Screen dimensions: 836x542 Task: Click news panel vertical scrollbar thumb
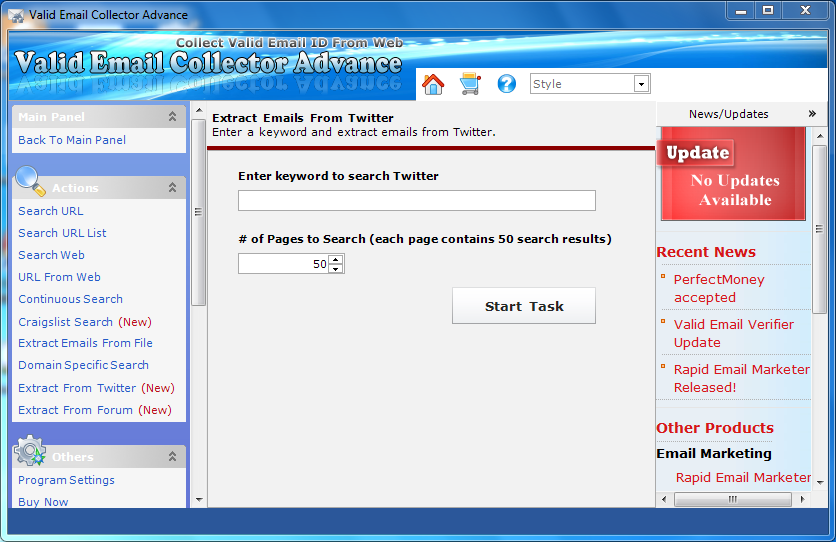coord(819,229)
